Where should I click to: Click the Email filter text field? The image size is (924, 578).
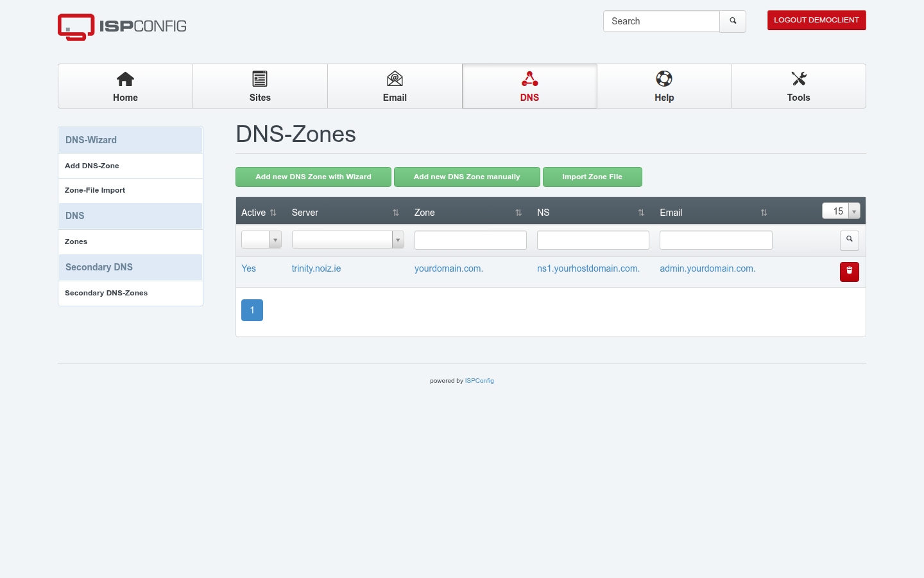(716, 240)
